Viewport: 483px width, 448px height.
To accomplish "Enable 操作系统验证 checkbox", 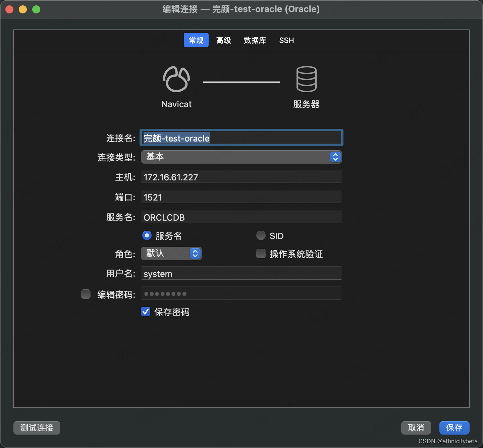I will coord(261,254).
